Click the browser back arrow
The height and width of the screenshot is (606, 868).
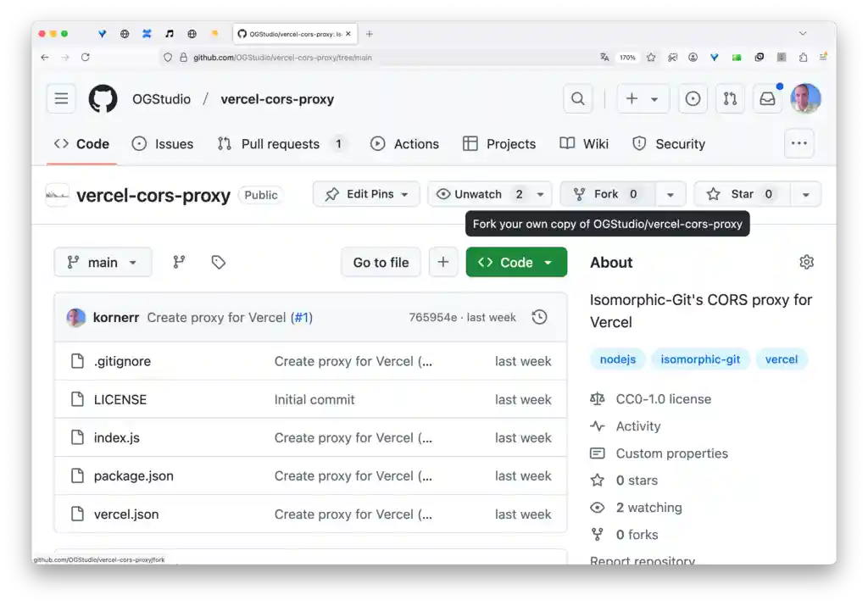pyautogui.click(x=45, y=57)
